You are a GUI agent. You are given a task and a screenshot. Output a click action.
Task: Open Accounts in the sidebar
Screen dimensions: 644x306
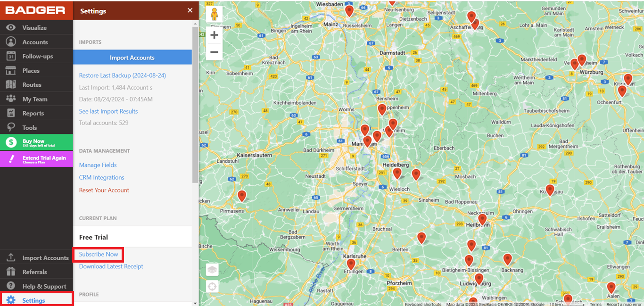click(x=36, y=42)
